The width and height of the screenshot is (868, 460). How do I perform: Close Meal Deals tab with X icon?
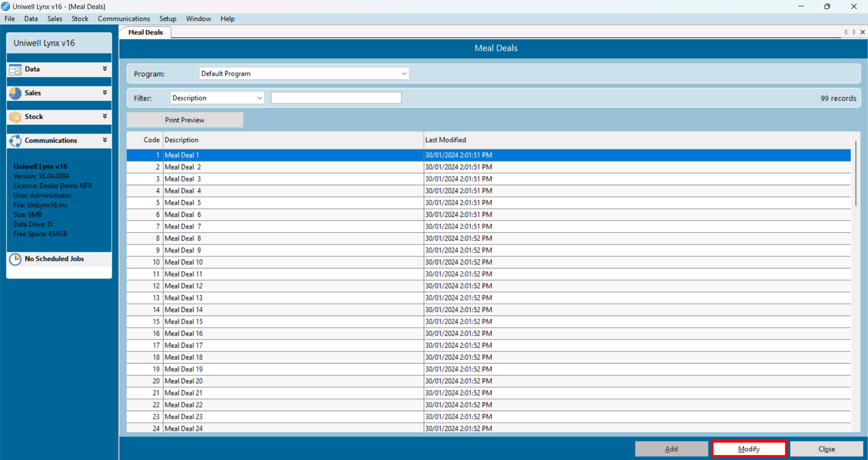coord(862,32)
